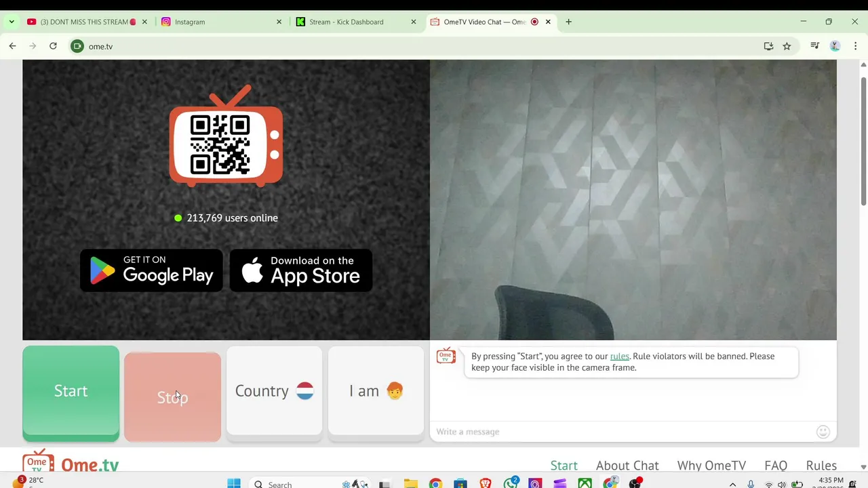868x488 pixels.
Task: Open the volume speaker tray icon
Action: click(x=782, y=484)
